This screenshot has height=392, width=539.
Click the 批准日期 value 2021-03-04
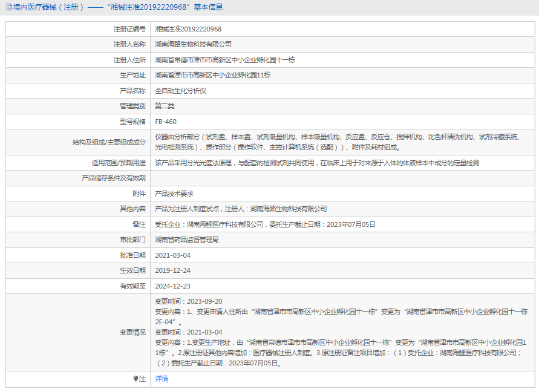click(x=173, y=255)
